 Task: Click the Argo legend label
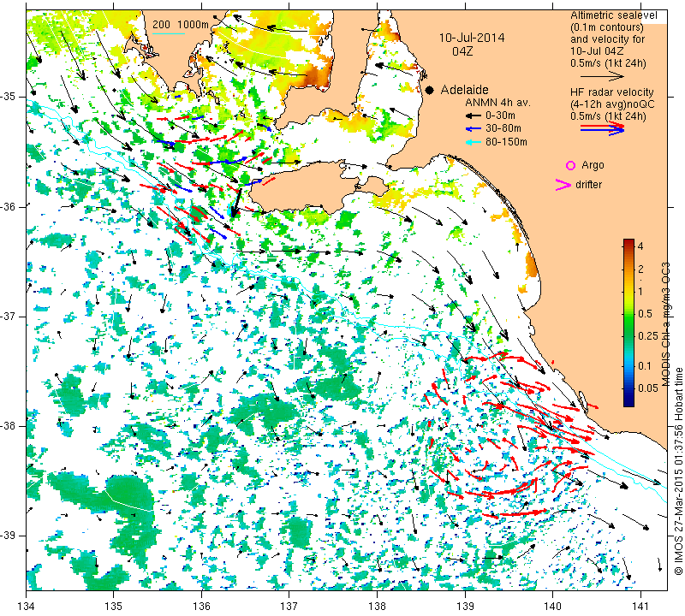593,165
